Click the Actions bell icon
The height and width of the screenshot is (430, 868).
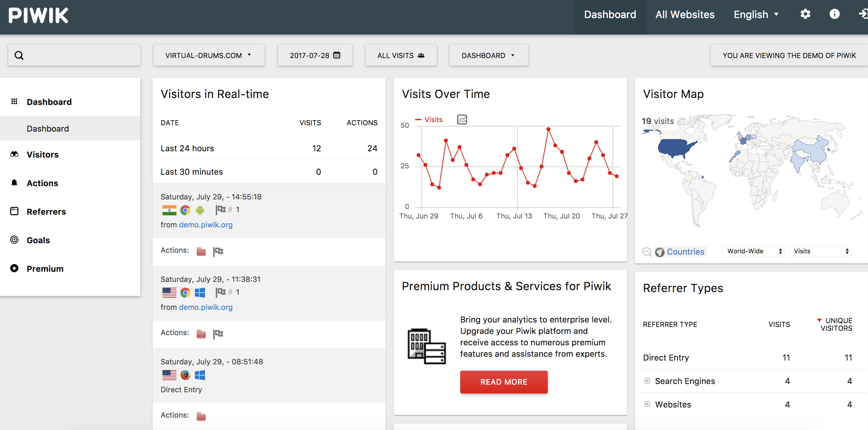pyautogui.click(x=14, y=183)
